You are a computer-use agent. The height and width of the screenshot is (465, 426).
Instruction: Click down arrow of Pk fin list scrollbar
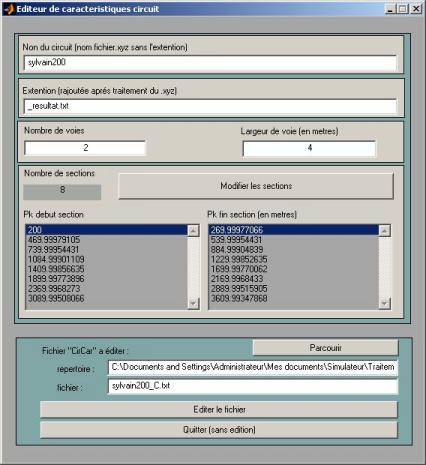click(385, 303)
